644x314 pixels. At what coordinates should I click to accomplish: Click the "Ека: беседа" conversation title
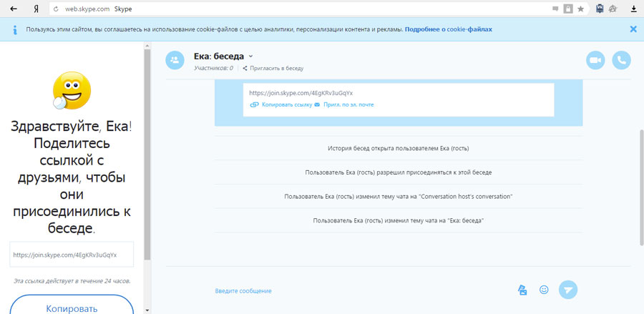219,57
